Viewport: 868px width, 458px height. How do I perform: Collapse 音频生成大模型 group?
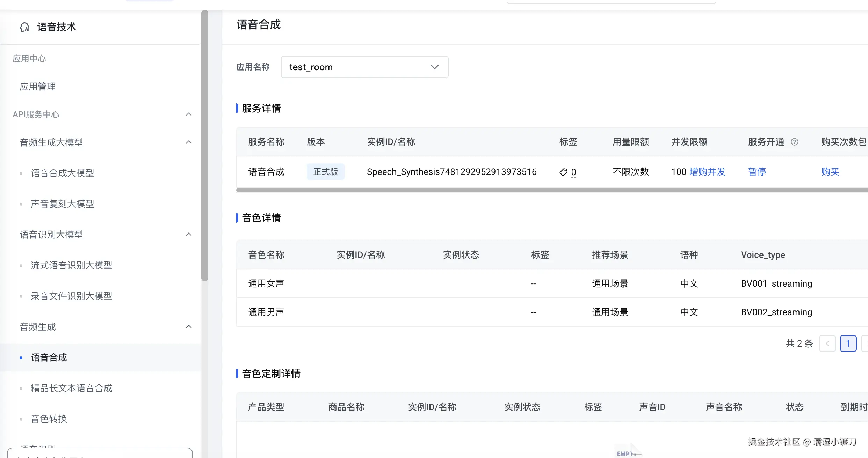(x=189, y=142)
